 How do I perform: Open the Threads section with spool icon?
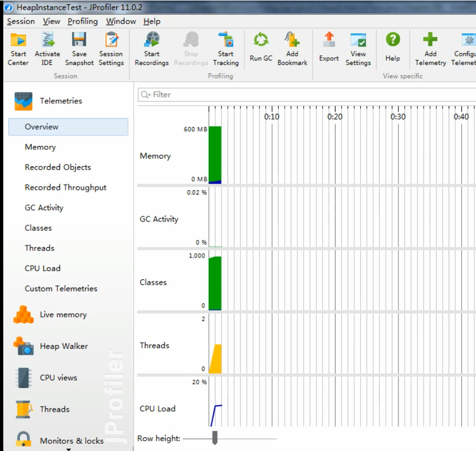coord(43,409)
